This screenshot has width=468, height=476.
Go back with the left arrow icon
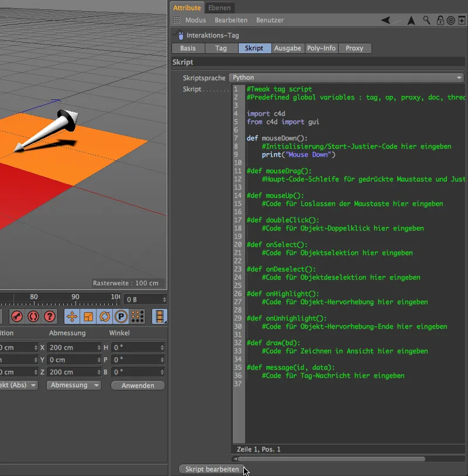click(x=386, y=20)
